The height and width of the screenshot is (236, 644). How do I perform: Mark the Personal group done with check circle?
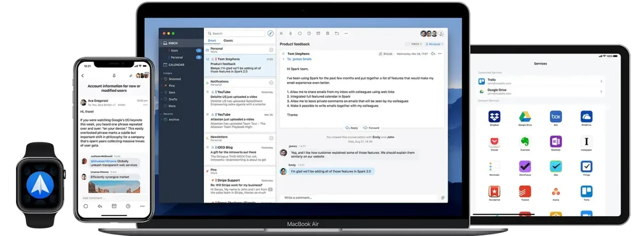click(x=271, y=50)
